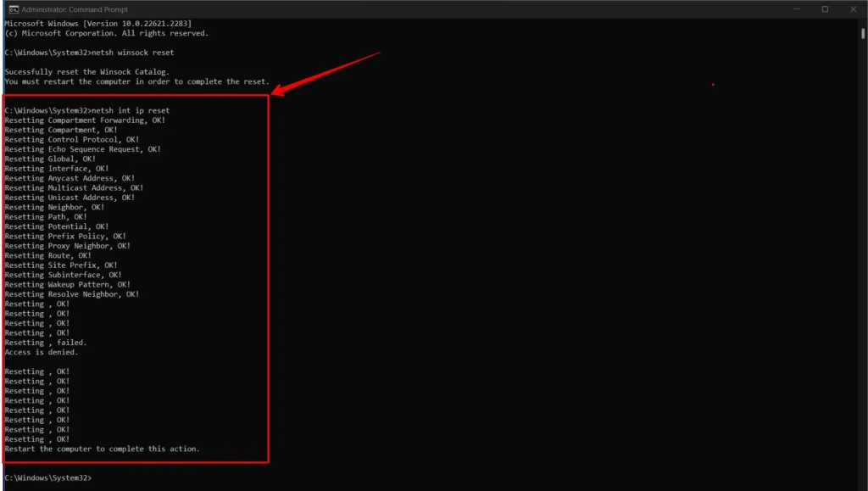
Task: Click 'Resetting Compartment Forwarding, OK!' line
Action: point(85,120)
